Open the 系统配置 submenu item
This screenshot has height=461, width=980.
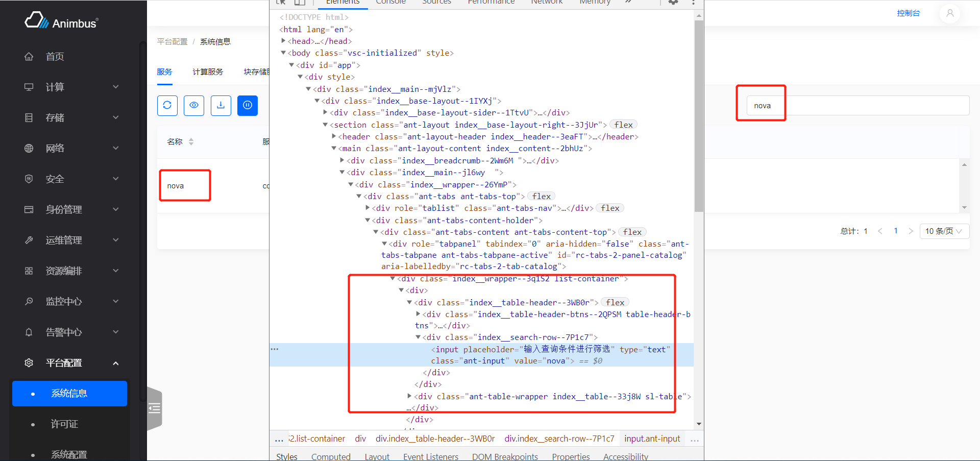click(69, 454)
